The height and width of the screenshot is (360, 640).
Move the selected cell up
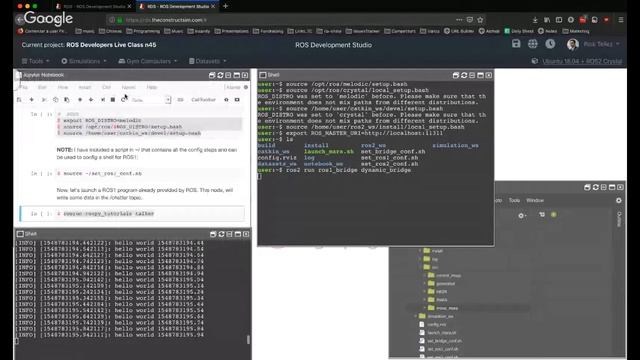click(80, 100)
